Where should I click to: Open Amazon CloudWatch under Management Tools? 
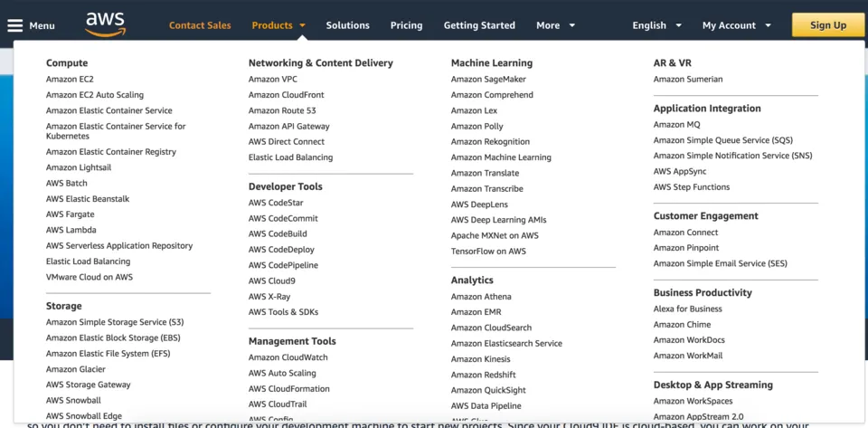pyautogui.click(x=288, y=357)
